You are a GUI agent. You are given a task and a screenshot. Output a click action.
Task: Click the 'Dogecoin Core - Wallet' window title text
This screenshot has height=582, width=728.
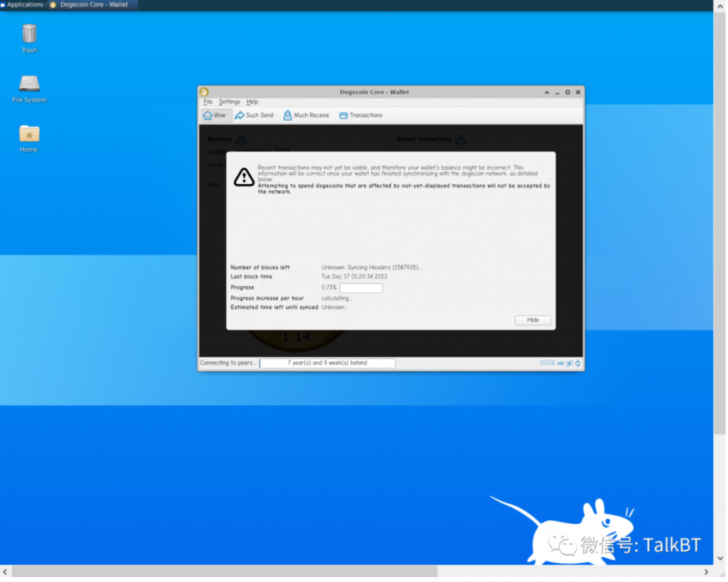pyautogui.click(x=374, y=92)
